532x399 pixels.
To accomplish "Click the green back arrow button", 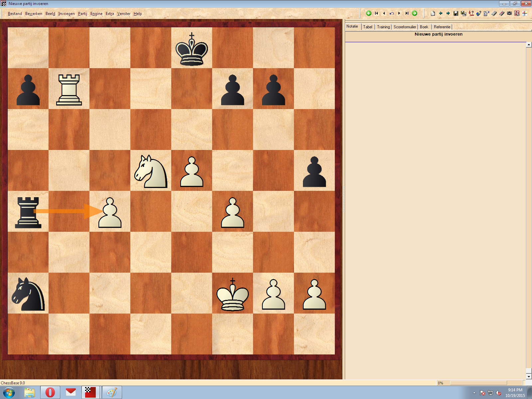I will pos(368,13).
